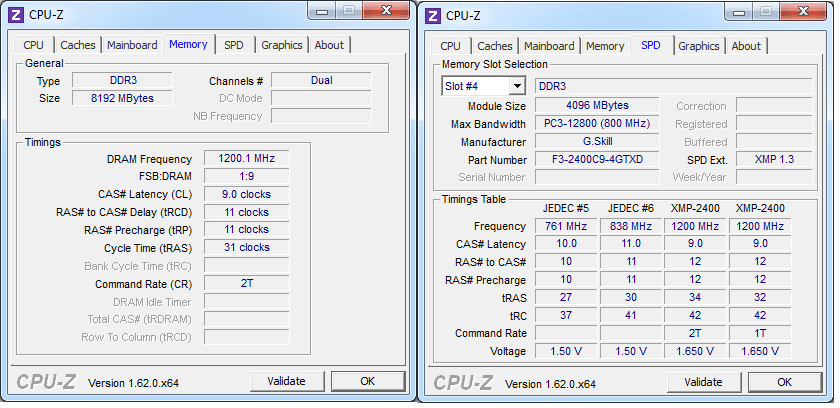Click memory type field DDR3 beside slot selector
Image resolution: width=840 pixels, height=408 pixels.
click(x=673, y=86)
